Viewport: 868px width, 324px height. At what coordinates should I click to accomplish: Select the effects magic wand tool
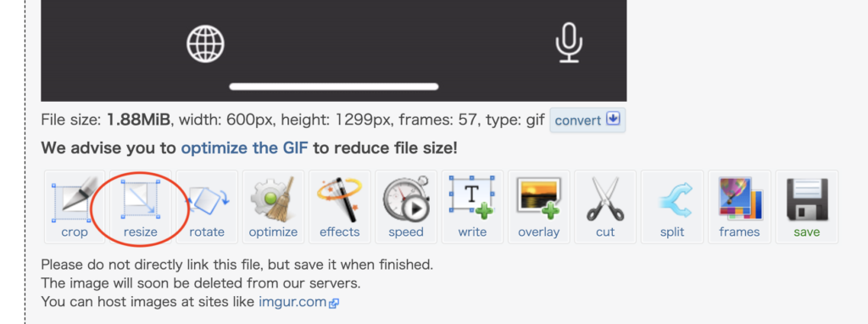[340, 207]
